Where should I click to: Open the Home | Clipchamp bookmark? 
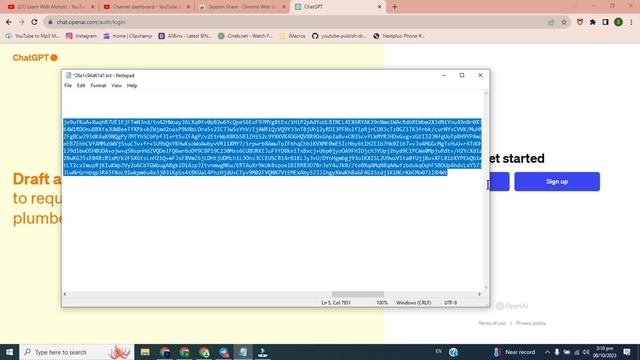point(127,36)
